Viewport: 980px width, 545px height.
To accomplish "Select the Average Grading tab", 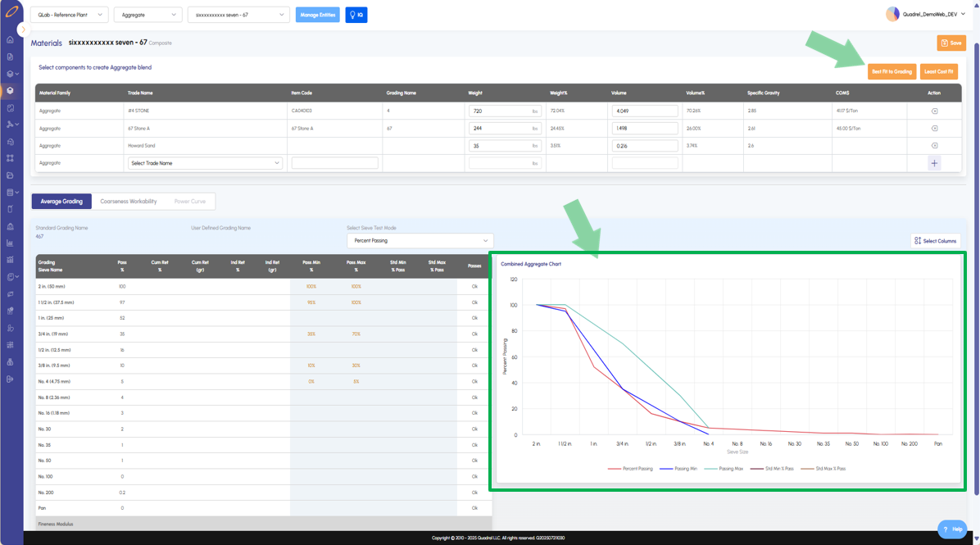I will (61, 201).
